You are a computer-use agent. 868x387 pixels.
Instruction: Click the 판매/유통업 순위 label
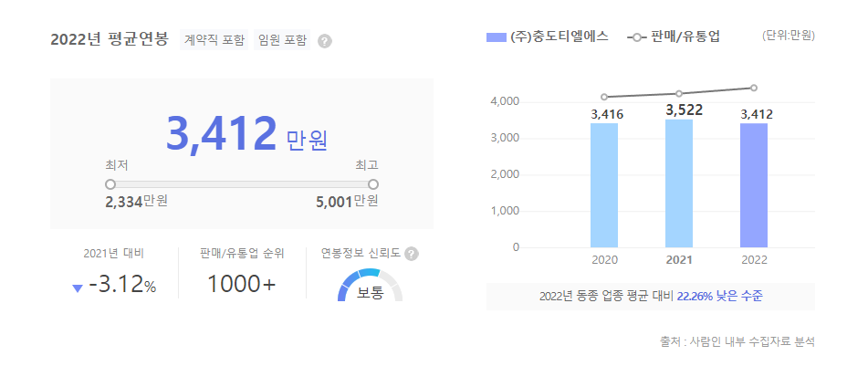[x=242, y=254]
